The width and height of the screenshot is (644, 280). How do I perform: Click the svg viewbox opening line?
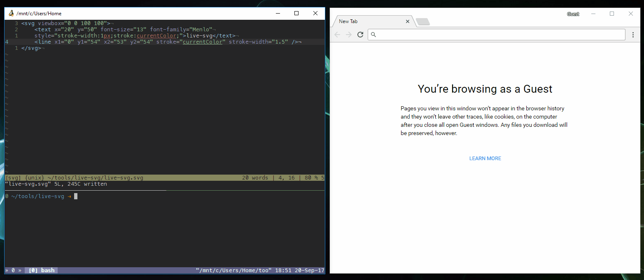click(66, 23)
